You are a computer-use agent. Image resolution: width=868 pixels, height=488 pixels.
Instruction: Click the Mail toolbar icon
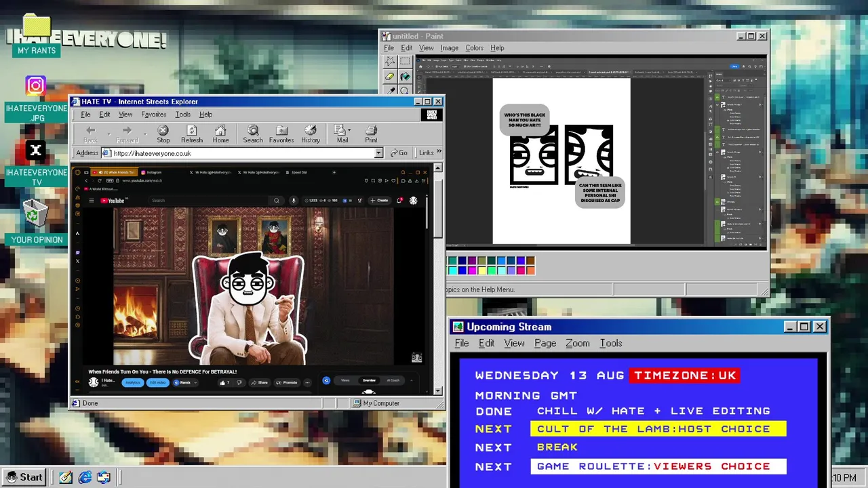(x=341, y=134)
